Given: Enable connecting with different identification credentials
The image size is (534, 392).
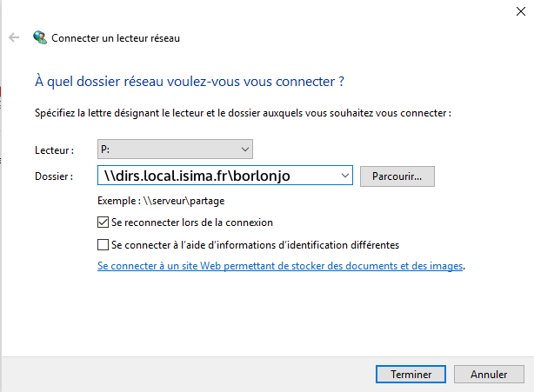Looking at the screenshot, I should (x=104, y=244).
